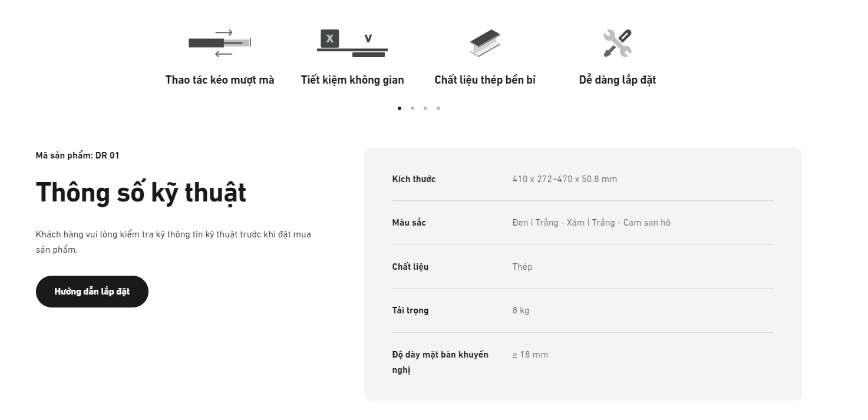Jump to the third carousel dot

(x=425, y=108)
